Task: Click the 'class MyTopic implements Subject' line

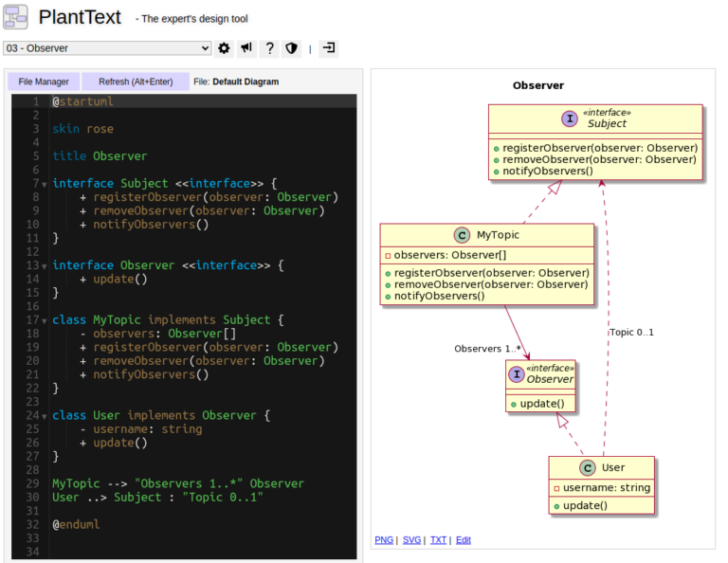Action: 168,319
